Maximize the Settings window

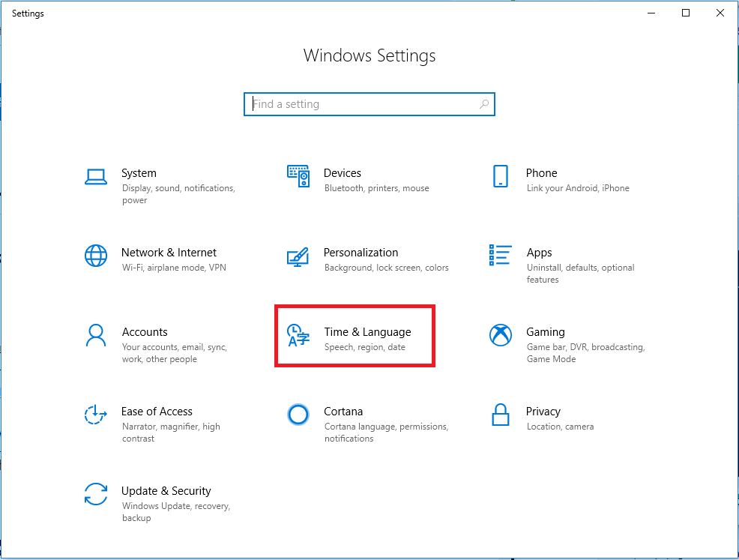686,13
